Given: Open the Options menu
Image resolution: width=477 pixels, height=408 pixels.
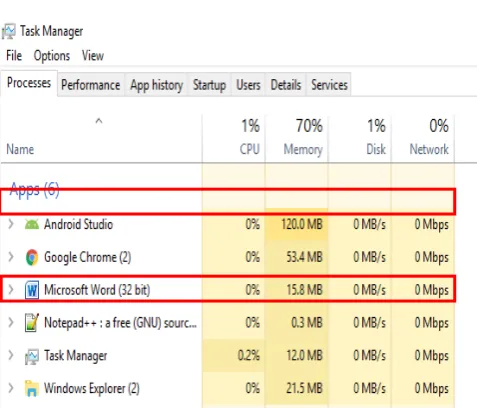Looking at the screenshot, I should 52,56.
